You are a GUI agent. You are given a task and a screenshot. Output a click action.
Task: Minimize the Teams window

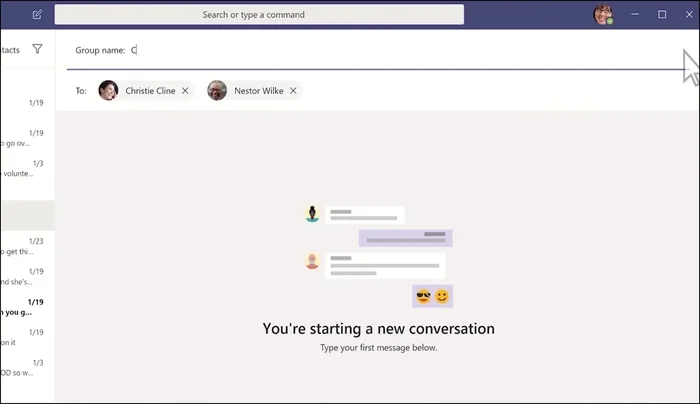[635, 14]
